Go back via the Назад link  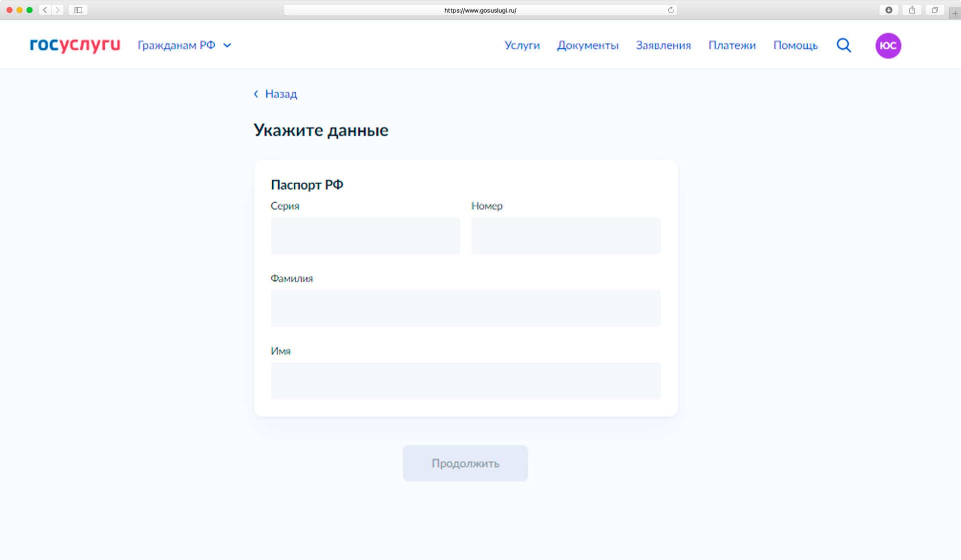(281, 94)
